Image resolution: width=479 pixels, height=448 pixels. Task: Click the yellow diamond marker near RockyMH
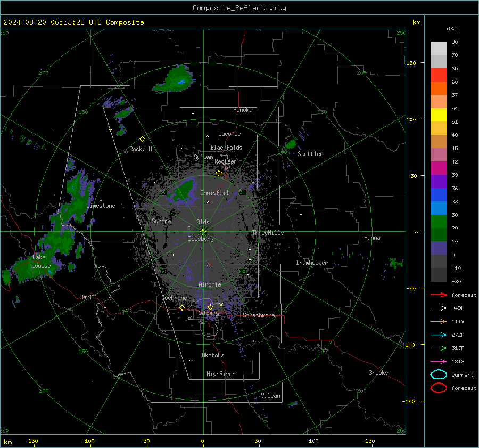click(142, 139)
